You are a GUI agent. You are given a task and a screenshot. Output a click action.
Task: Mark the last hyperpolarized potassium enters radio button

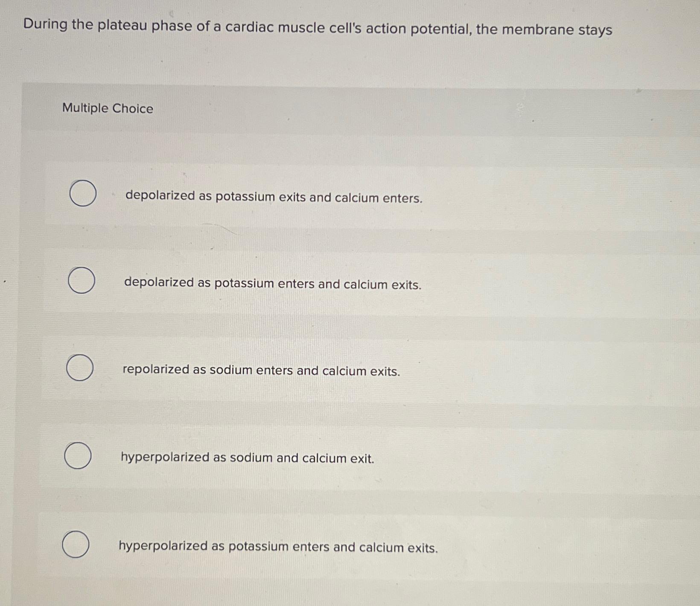(x=76, y=545)
